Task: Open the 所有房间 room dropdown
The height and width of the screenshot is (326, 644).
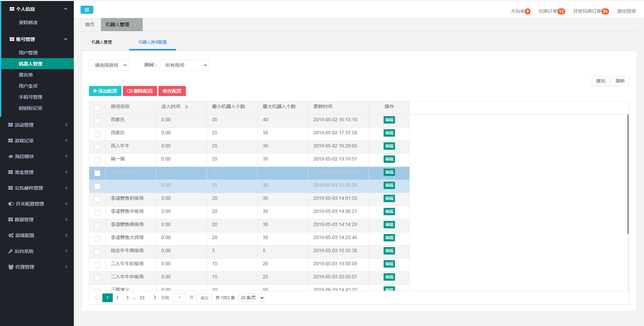Action: point(184,65)
